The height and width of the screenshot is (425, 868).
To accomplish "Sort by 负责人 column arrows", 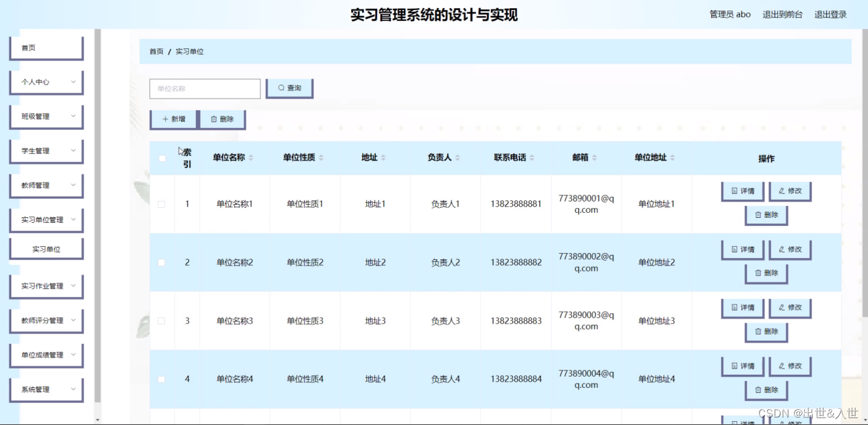I will 458,158.
